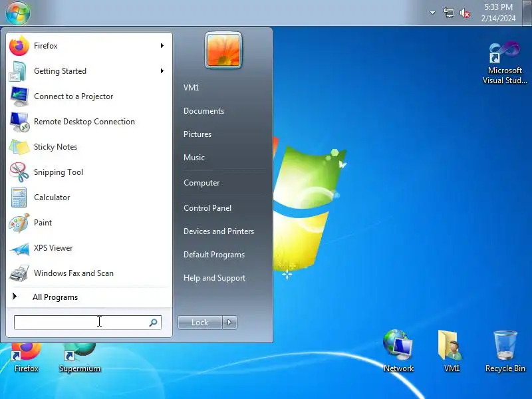
Task: Click the XPS Viewer label
Action: pyautogui.click(x=53, y=248)
